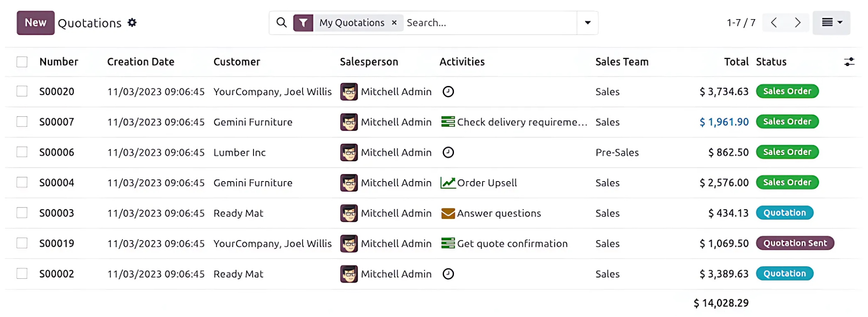Click the Get quote confirmation activity icon
868x317 pixels.
click(x=448, y=244)
